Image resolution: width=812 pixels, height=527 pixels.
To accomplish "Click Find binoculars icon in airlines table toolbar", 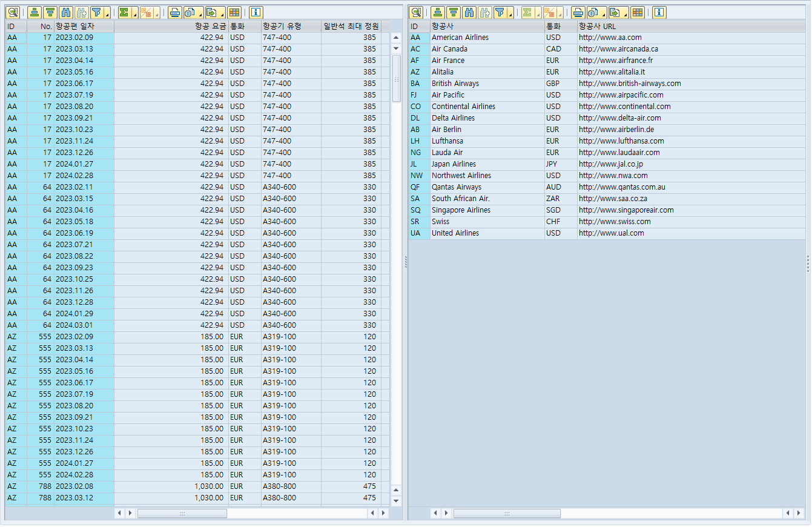I will 469,12.
